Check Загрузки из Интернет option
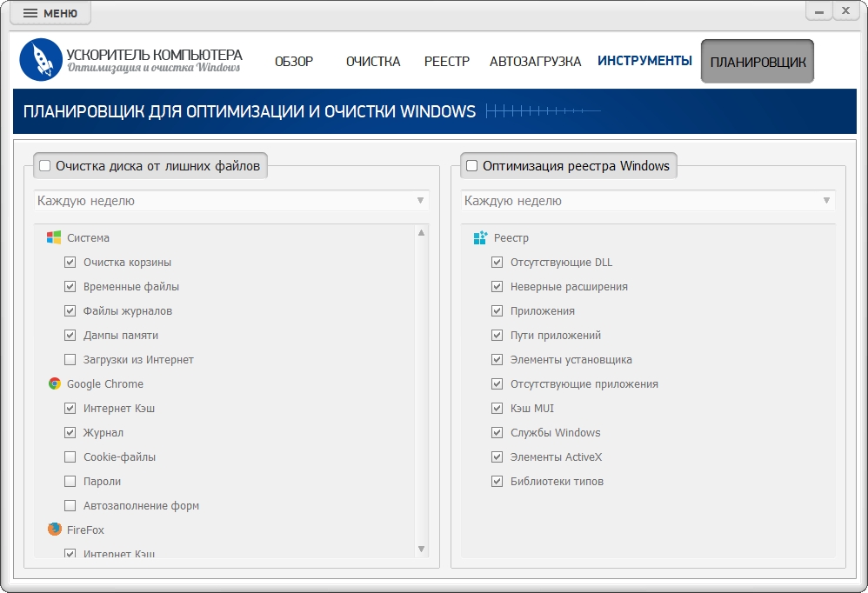 70,359
